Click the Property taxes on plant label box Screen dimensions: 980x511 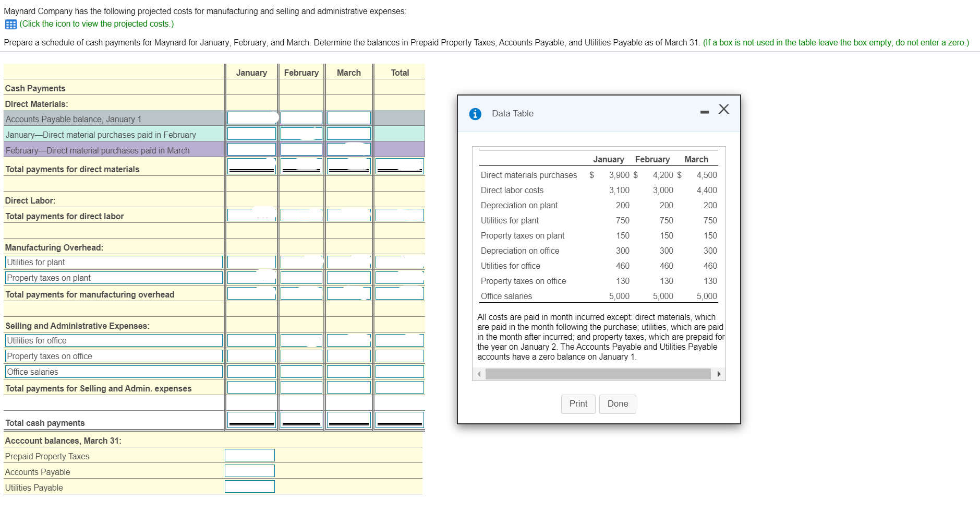(x=114, y=278)
